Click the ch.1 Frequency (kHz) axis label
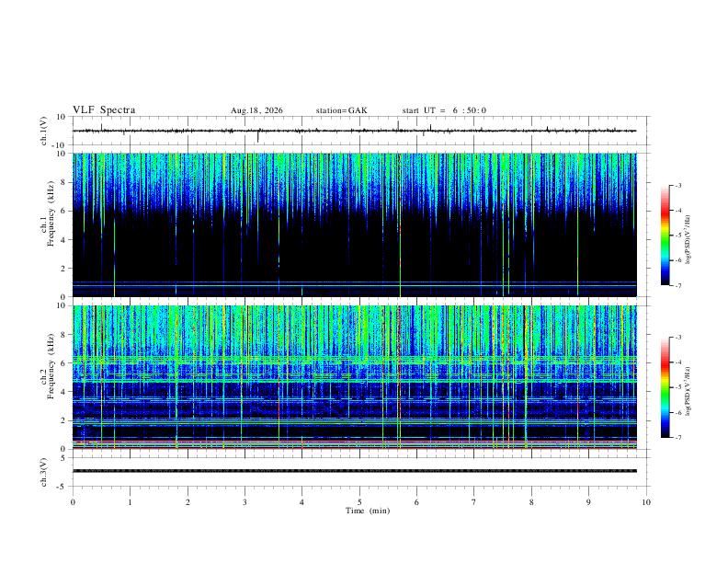Screen dimensions: 728x563 point(51,213)
